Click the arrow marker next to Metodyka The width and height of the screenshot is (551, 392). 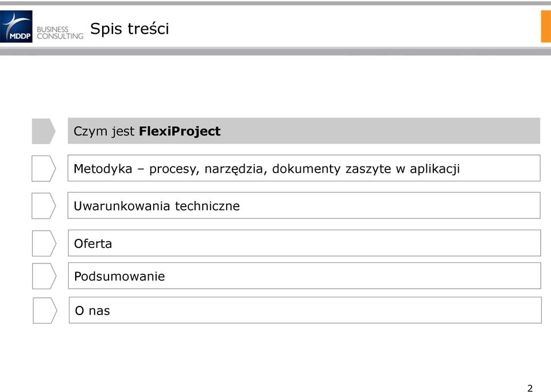[44, 169]
